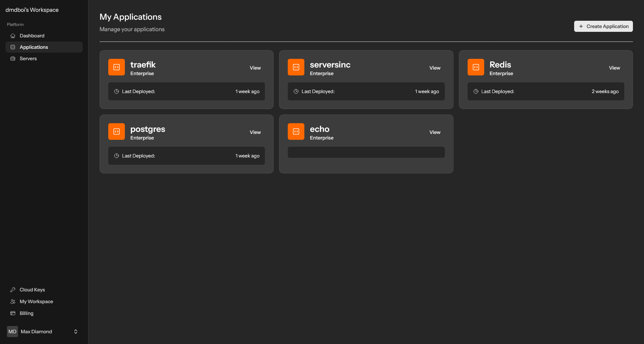
Task: Click '1 week ago' in serversinc card
Action: 427,91
